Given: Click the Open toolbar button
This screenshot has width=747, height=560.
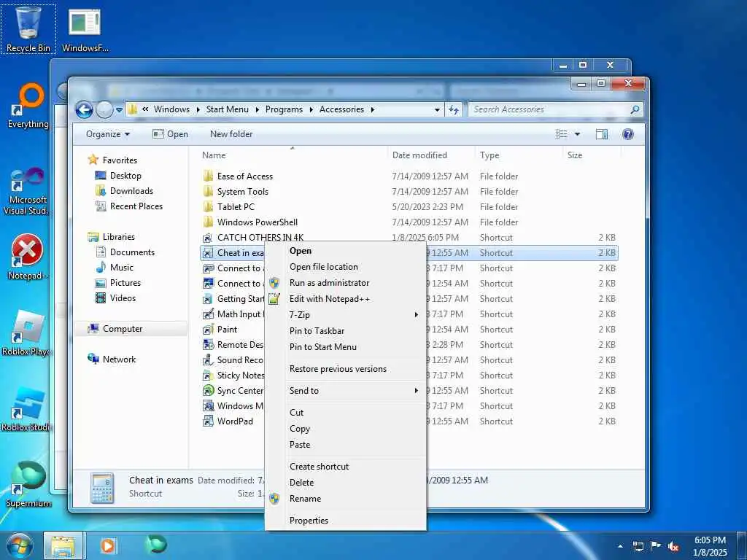Looking at the screenshot, I should [x=170, y=134].
